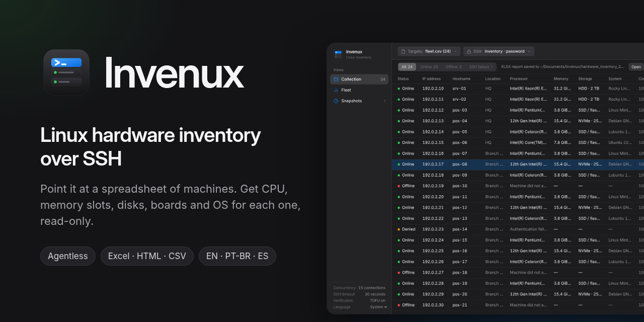644x322 pixels.
Task: Click the Intel(R) Core(TM) processor cell
Action: click(x=528, y=142)
